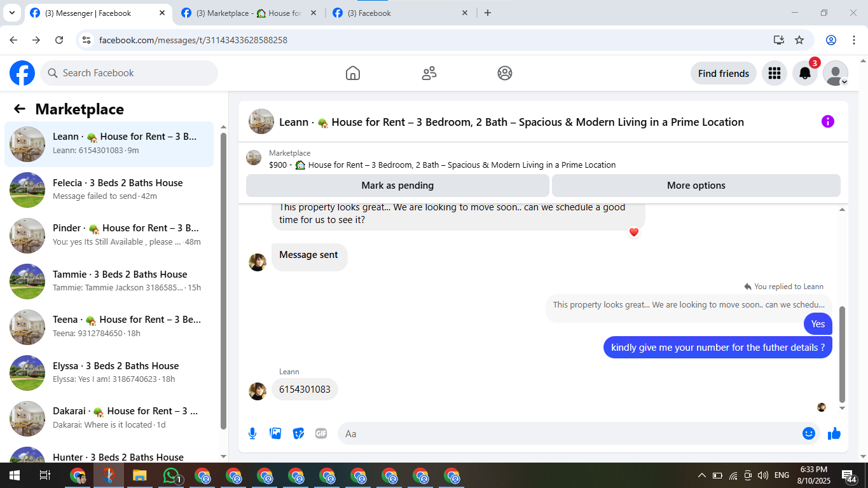Image resolution: width=868 pixels, height=488 pixels.
Task: Bookmark this page with the star
Action: click(x=799, y=40)
